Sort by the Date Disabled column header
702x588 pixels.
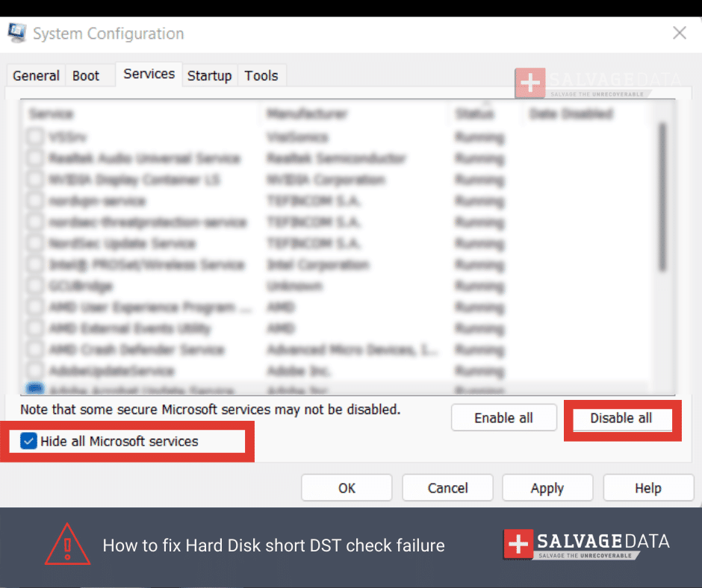(586, 113)
